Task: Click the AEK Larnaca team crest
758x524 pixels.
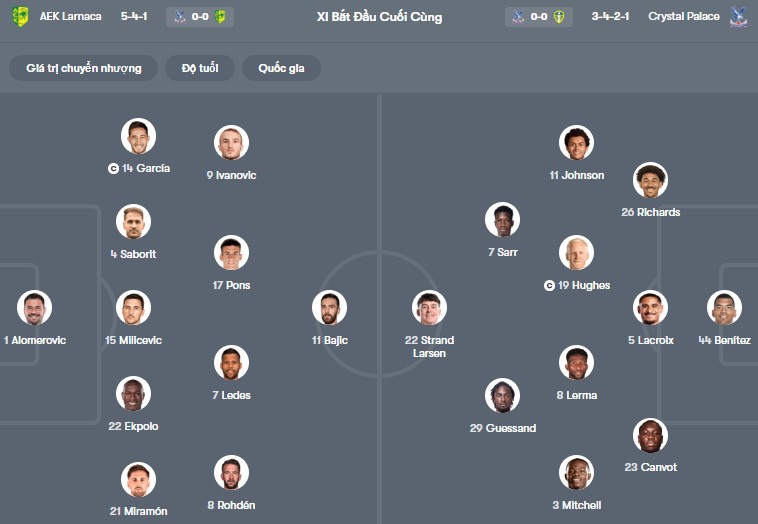Action: (20, 17)
